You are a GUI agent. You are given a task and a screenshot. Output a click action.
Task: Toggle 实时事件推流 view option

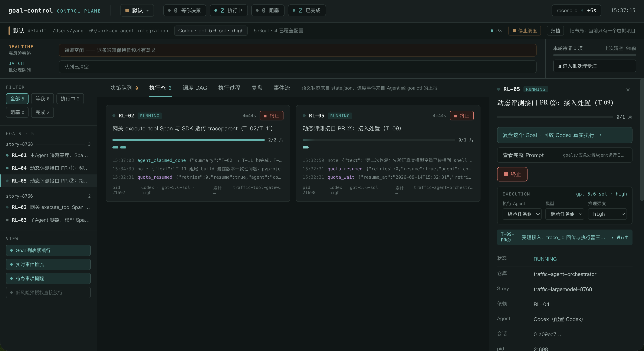coord(48,264)
